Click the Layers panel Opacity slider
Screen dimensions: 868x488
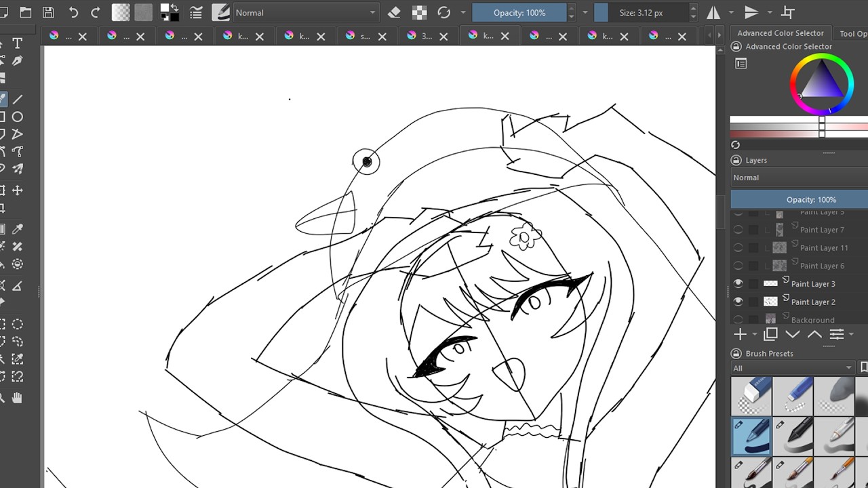pos(799,199)
